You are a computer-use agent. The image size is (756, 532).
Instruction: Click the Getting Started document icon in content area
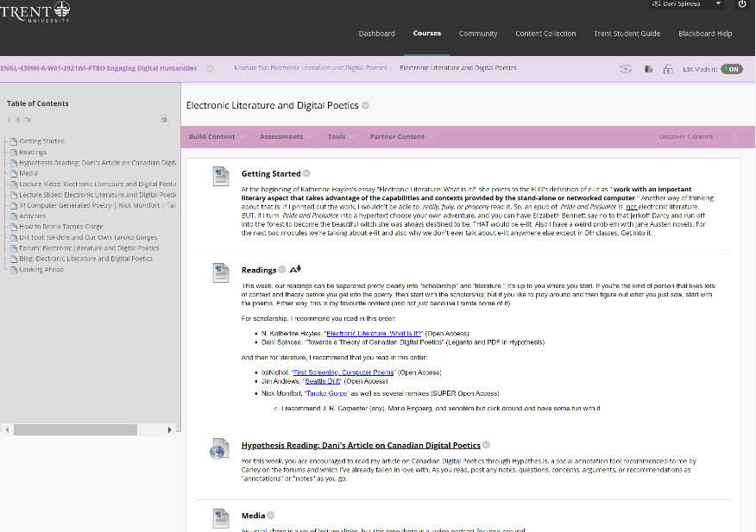pyautogui.click(x=221, y=176)
